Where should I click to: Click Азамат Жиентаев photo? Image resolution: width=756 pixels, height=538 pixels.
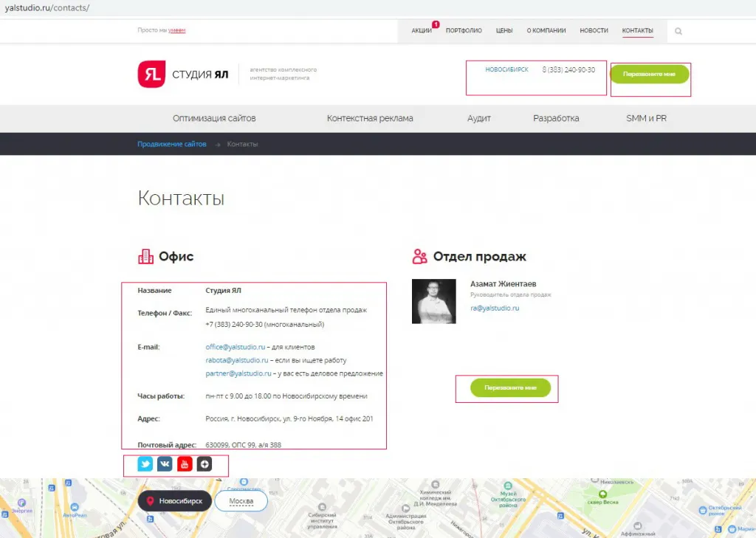point(434,301)
